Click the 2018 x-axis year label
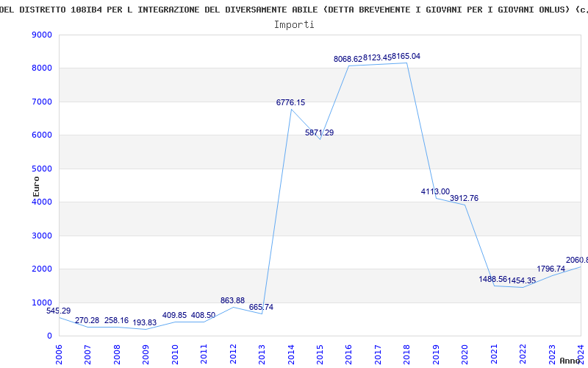 point(406,354)
